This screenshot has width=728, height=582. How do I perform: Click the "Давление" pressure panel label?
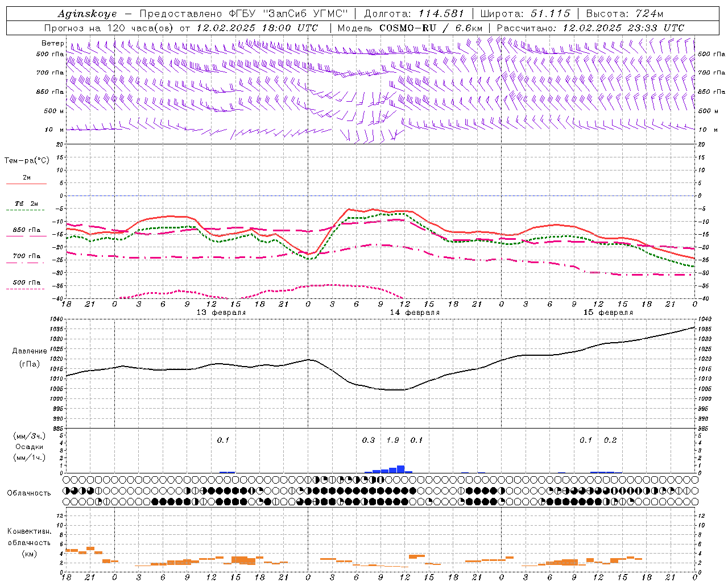pyautogui.click(x=30, y=351)
